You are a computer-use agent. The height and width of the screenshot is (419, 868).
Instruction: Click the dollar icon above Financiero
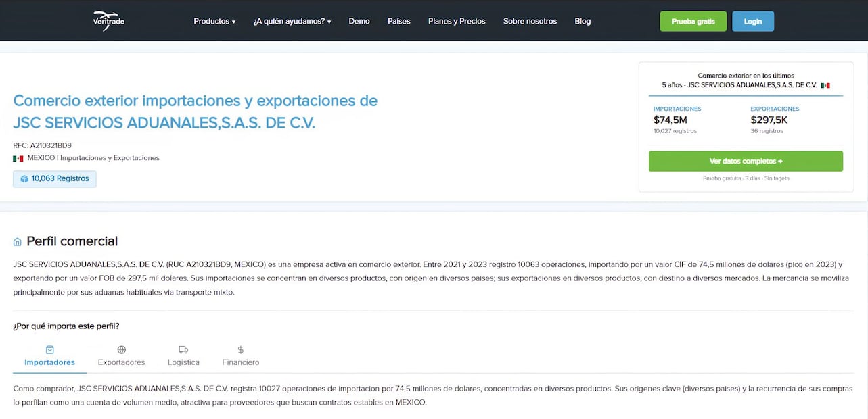click(x=241, y=350)
